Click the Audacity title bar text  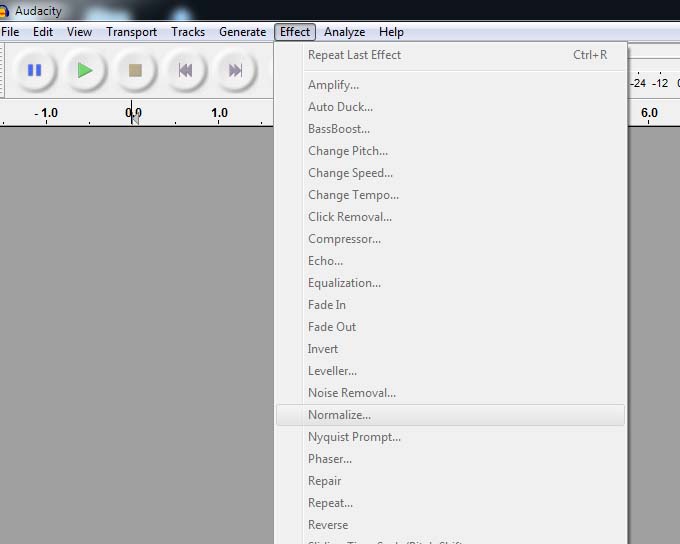pos(38,11)
